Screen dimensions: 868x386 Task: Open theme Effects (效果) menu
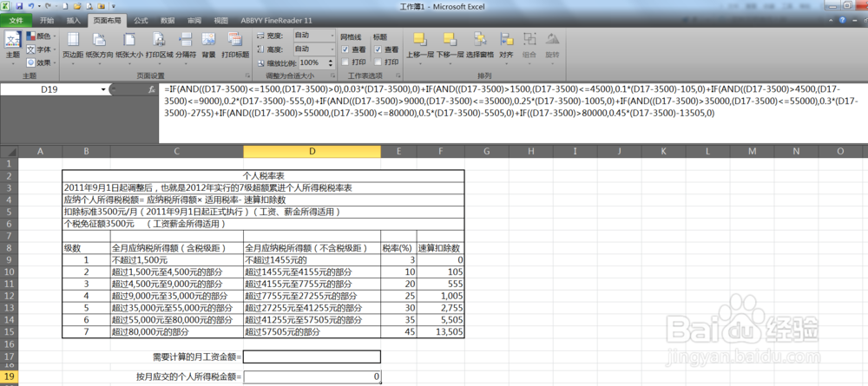(x=42, y=62)
